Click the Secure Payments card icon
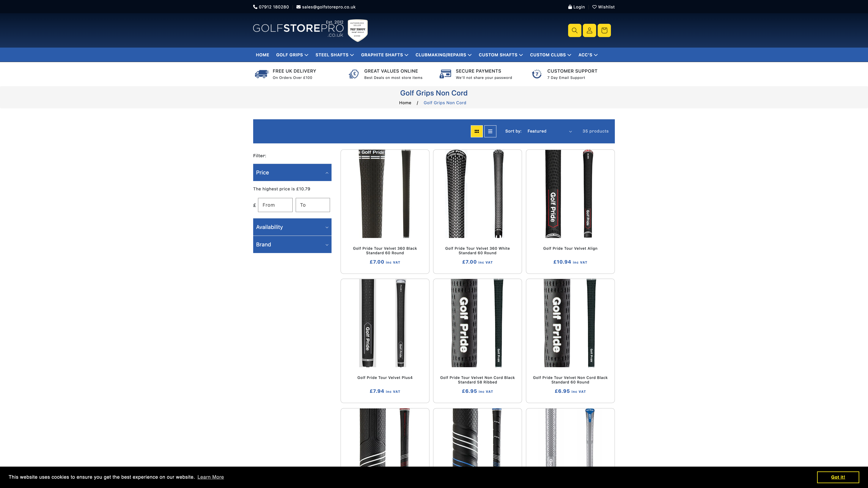 (x=445, y=74)
